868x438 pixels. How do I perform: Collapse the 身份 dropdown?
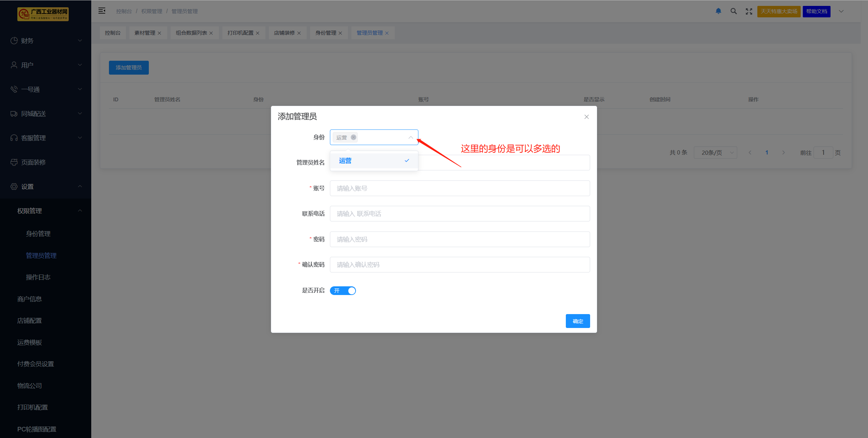coord(410,137)
